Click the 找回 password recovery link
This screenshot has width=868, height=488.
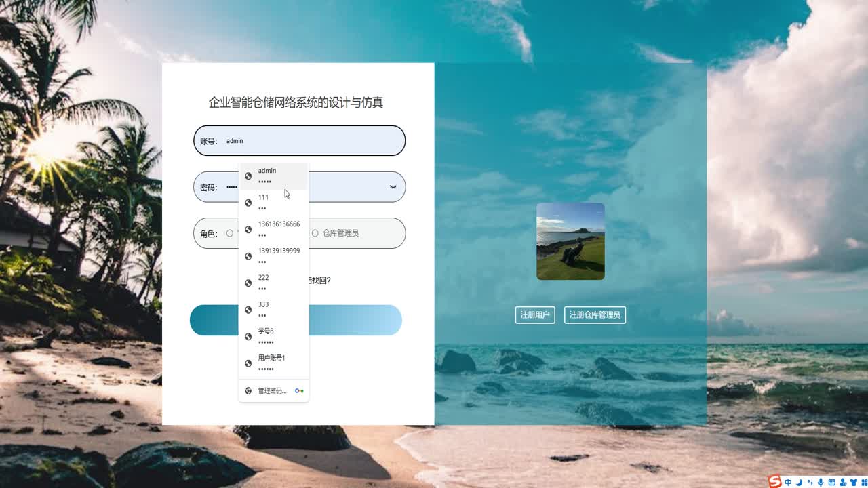click(319, 280)
